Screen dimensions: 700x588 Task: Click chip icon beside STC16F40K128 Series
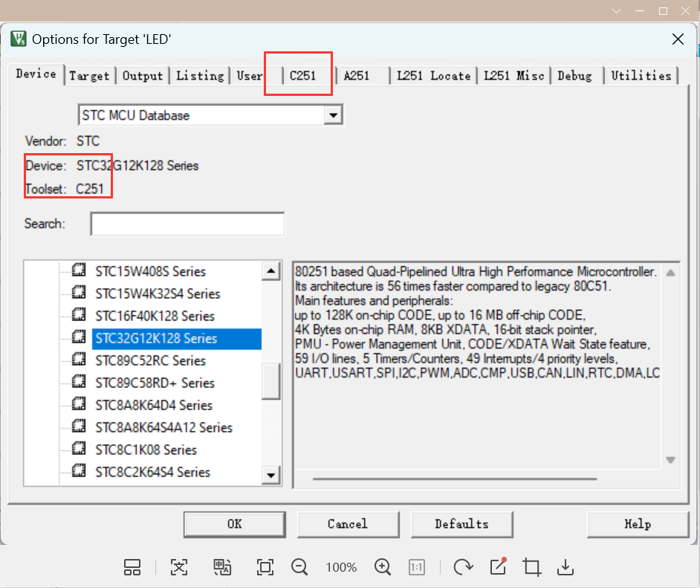pyautogui.click(x=79, y=314)
